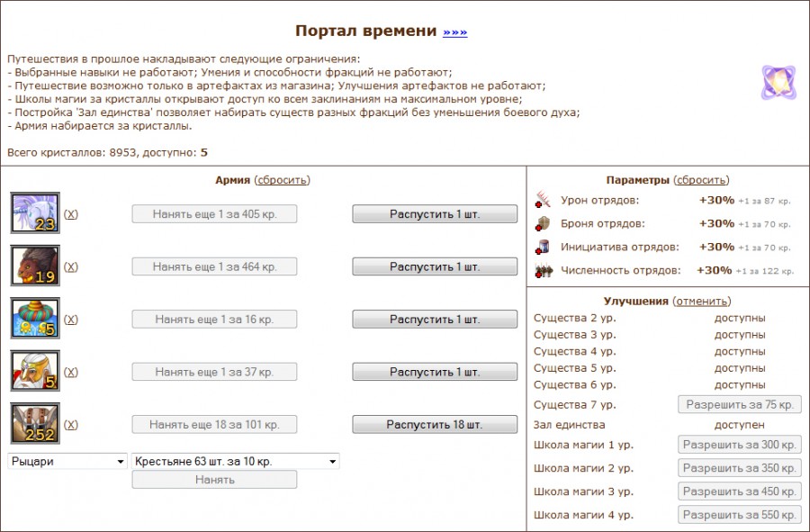Cancel upgrades via отменить link
810x532 pixels.
702,302
